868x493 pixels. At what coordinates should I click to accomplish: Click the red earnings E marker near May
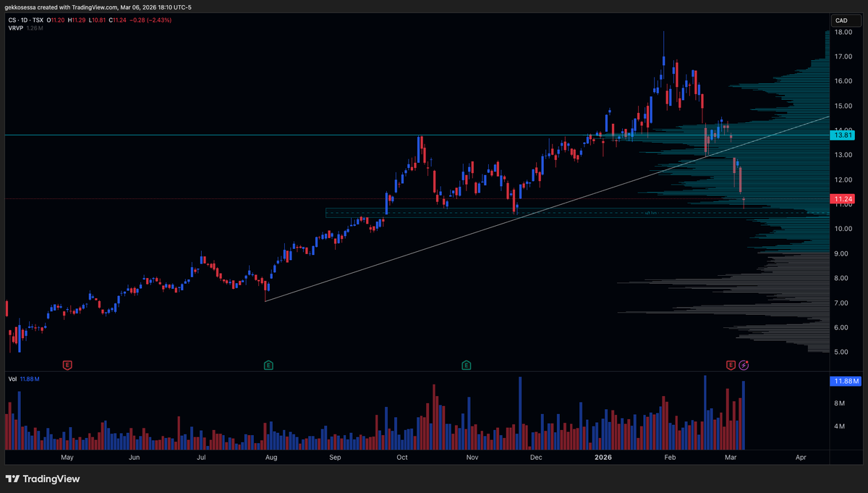click(x=68, y=365)
